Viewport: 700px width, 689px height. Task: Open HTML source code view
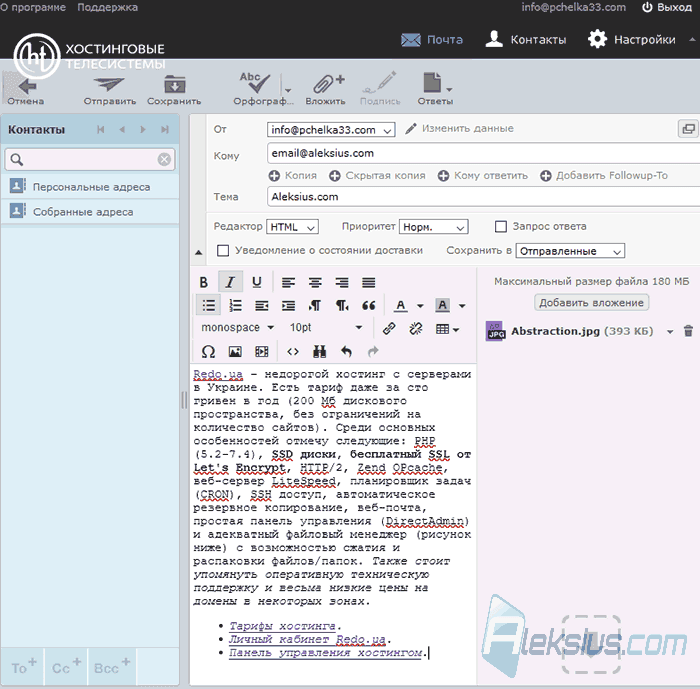click(x=293, y=352)
